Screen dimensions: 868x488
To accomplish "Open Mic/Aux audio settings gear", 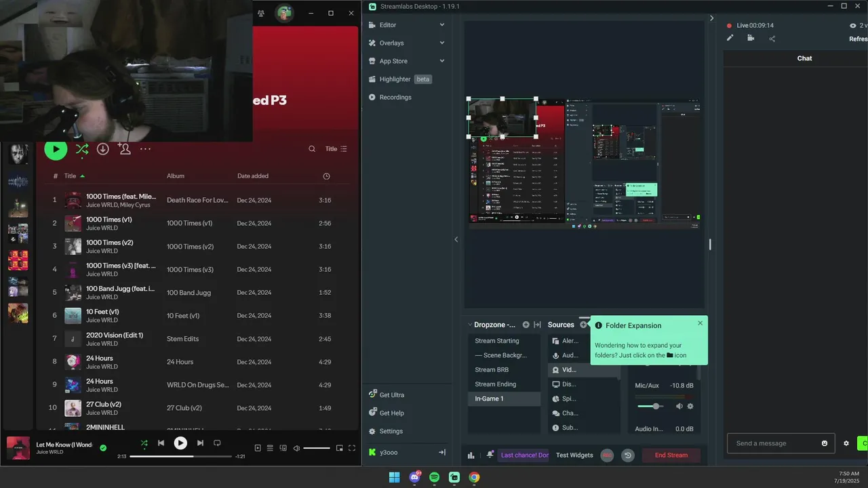I will click(690, 406).
